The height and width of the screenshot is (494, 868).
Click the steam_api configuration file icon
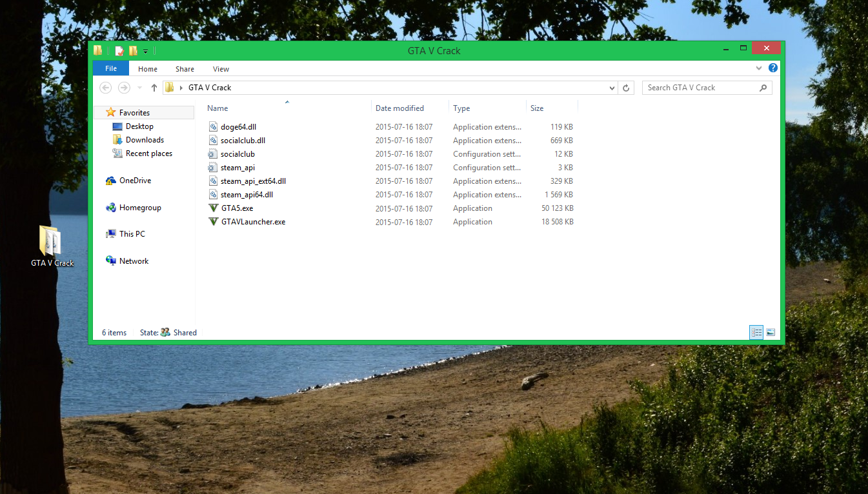pos(214,168)
